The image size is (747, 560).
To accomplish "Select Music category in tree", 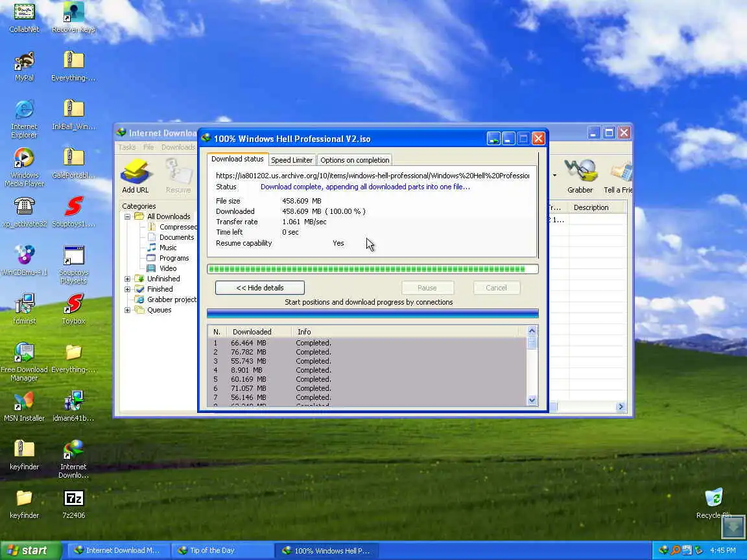I will [x=162, y=248].
